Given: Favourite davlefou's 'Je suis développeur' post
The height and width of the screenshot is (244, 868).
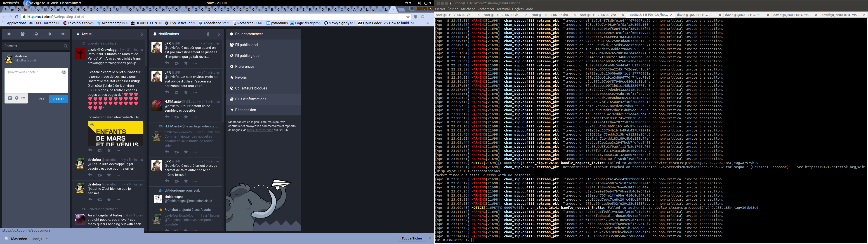Looking at the screenshot, I should point(109,175).
